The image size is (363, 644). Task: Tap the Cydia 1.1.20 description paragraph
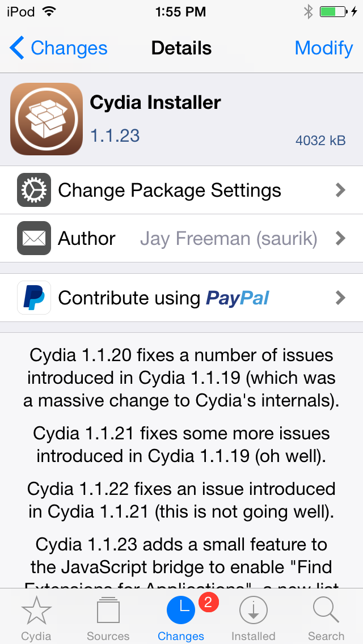click(181, 378)
